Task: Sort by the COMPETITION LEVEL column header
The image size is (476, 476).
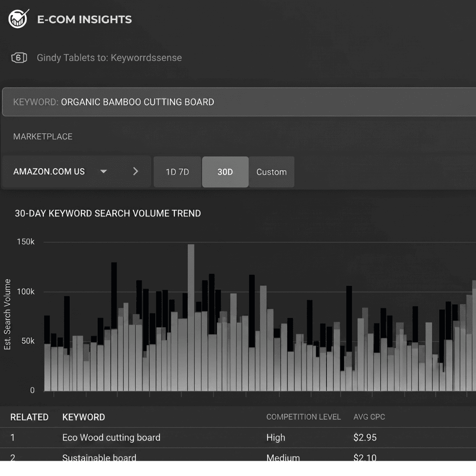Action: click(x=304, y=417)
